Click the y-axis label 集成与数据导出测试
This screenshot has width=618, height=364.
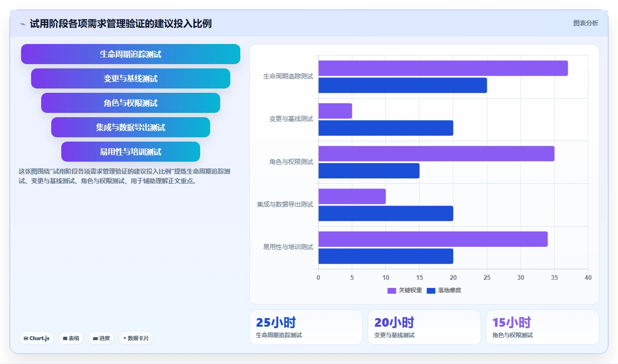tap(285, 205)
